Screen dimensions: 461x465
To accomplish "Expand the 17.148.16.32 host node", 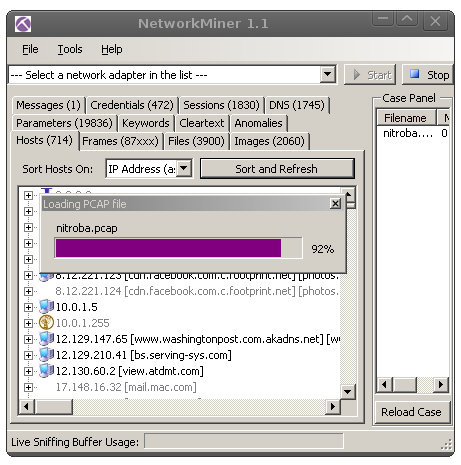I will point(29,387).
